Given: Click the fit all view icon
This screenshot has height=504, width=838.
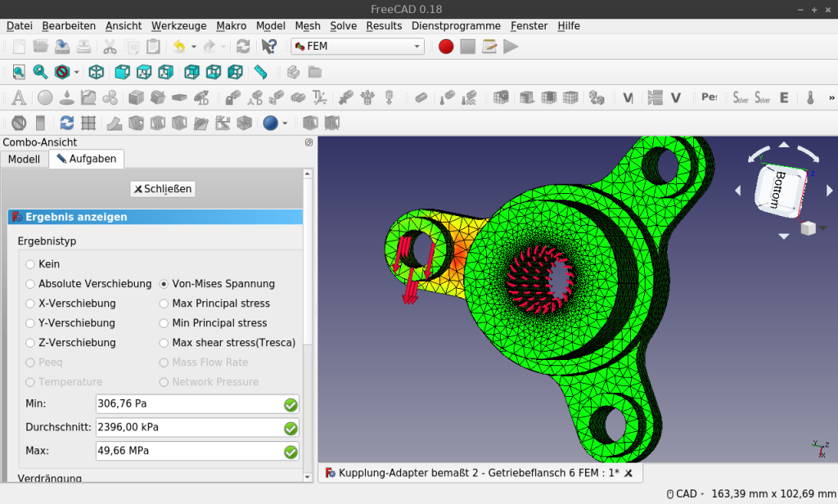Looking at the screenshot, I should click(19, 72).
